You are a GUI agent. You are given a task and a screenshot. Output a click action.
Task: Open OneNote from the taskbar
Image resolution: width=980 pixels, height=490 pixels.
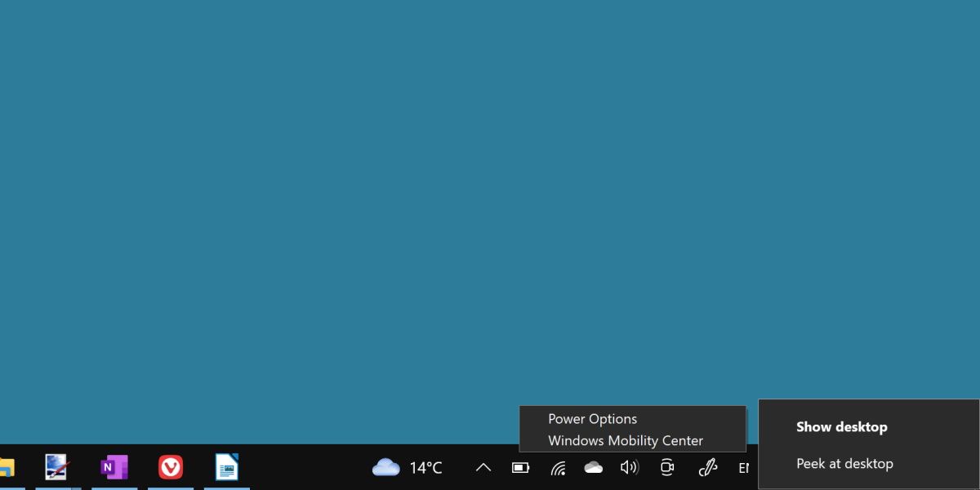(x=114, y=467)
